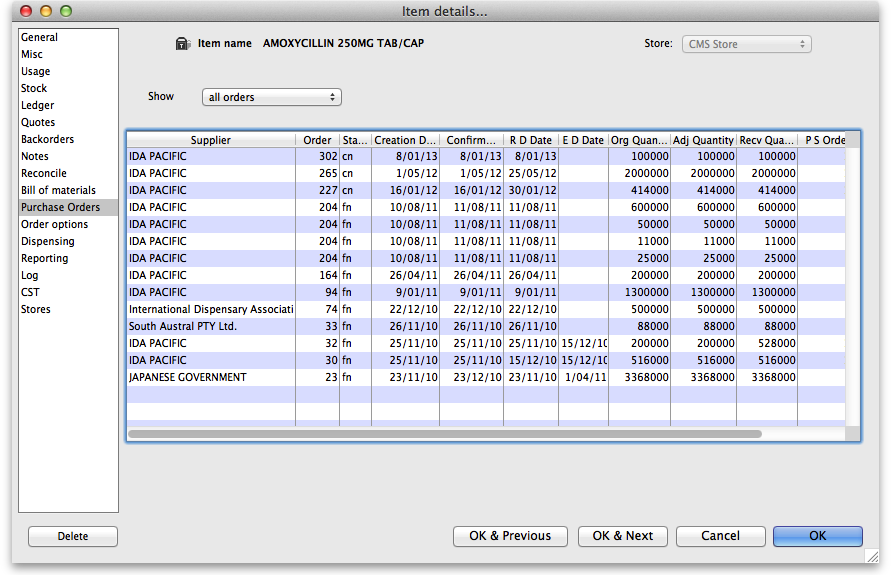Screen dimensions: 891x575
Task: Open the CMS Store dropdown
Action: [746, 44]
